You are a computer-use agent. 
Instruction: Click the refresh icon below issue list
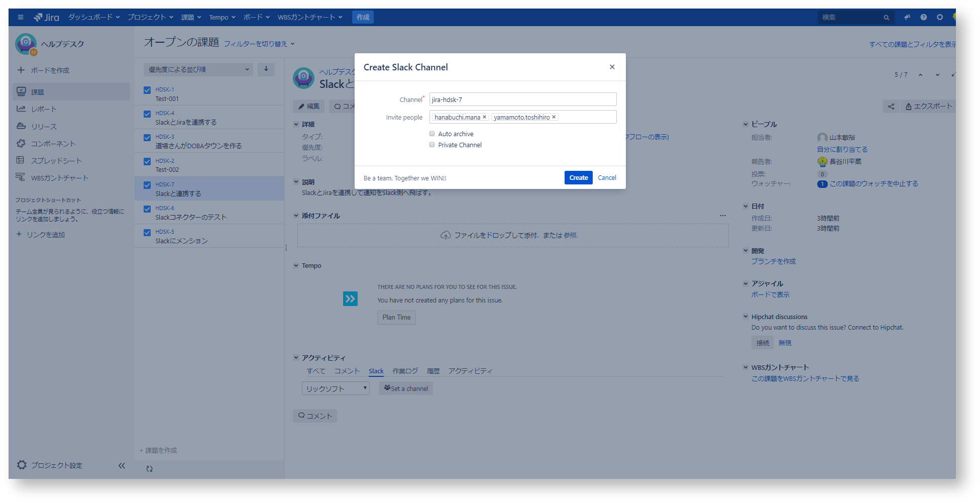(x=149, y=469)
